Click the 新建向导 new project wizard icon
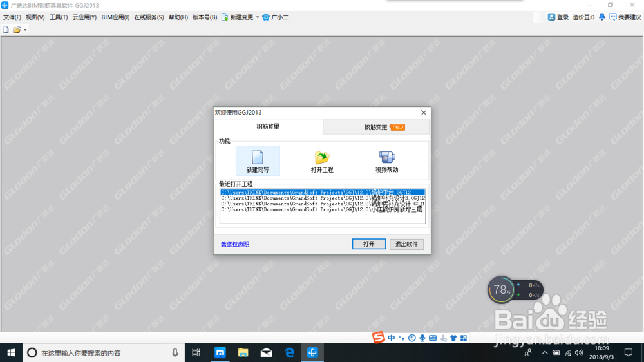The image size is (644, 362). (x=258, y=160)
